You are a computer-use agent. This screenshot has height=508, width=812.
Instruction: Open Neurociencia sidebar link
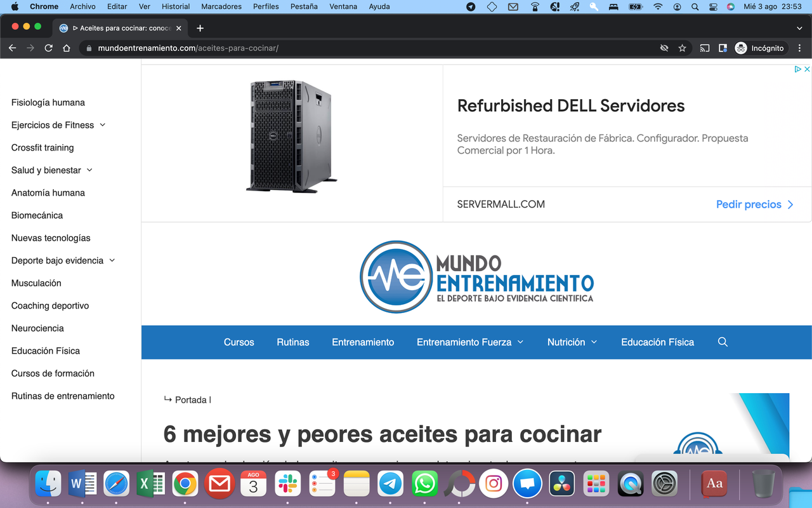click(x=37, y=328)
